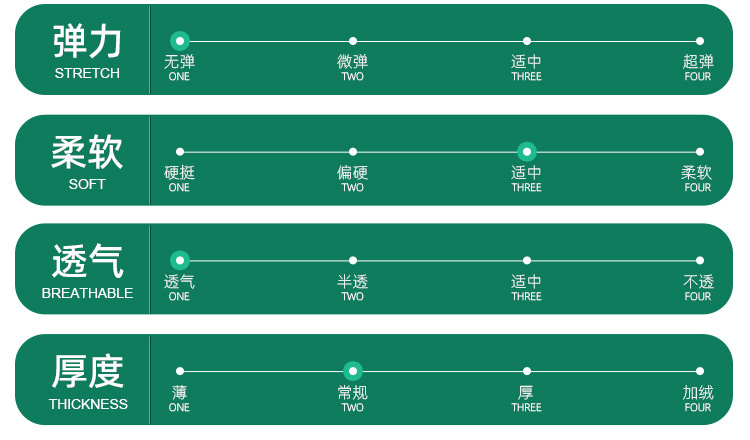
Task: Select 半透 TWO breathable dot
Action: [x=353, y=261]
